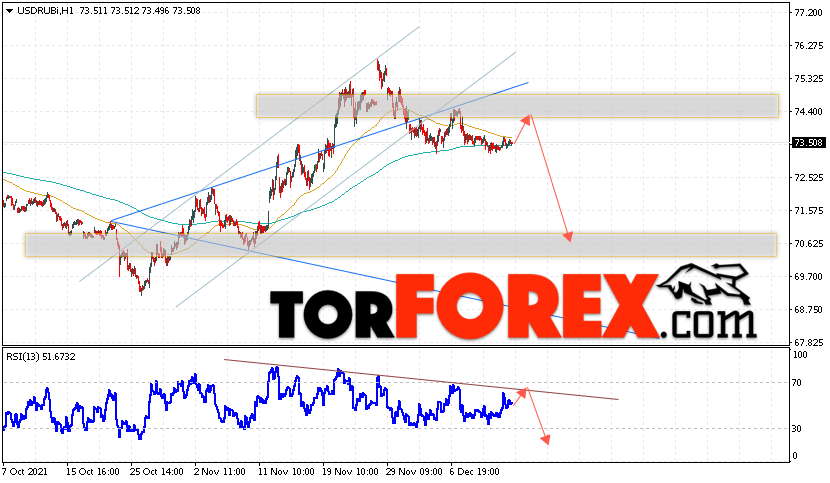Click the 76.275 price axis label
The height and width of the screenshot is (483, 830).
pos(808,46)
